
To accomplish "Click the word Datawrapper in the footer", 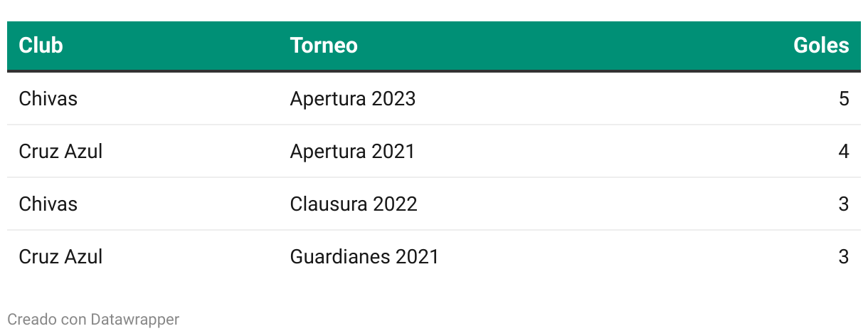I will pyautogui.click(x=135, y=319).
